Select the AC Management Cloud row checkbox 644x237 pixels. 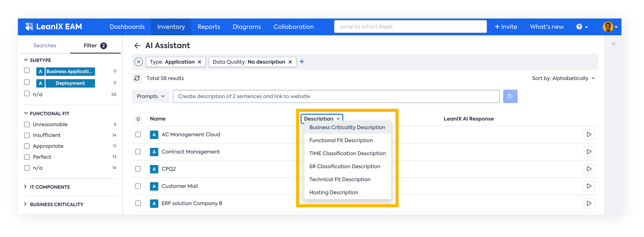[x=138, y=135]
